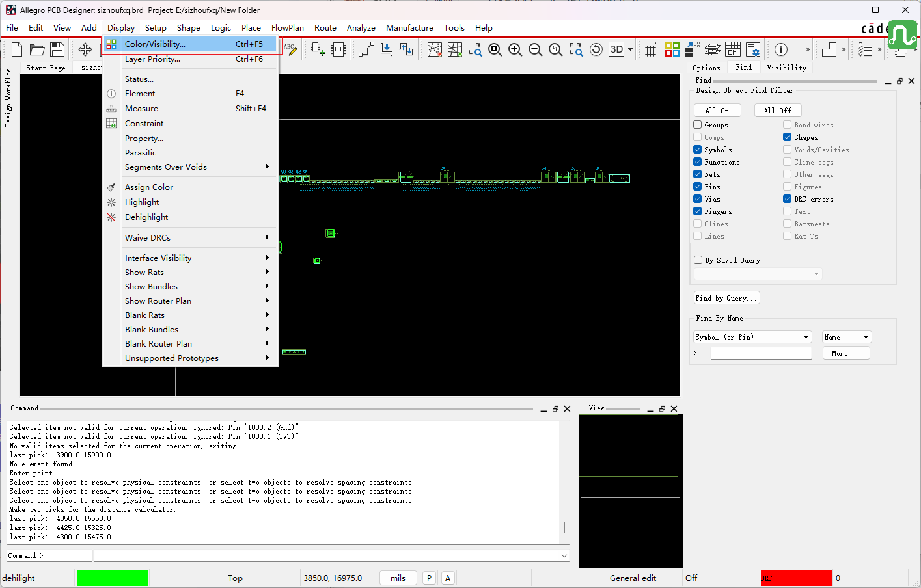Open the command line history dropdown
The height and width of the screenshot is (588, 921).
[x=564, y=556]
